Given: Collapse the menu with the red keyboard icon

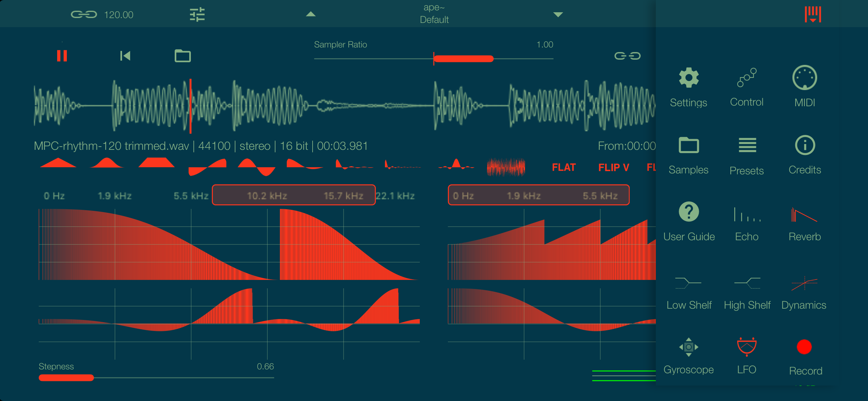Looking at the screenshot, I should click(812, 15).
